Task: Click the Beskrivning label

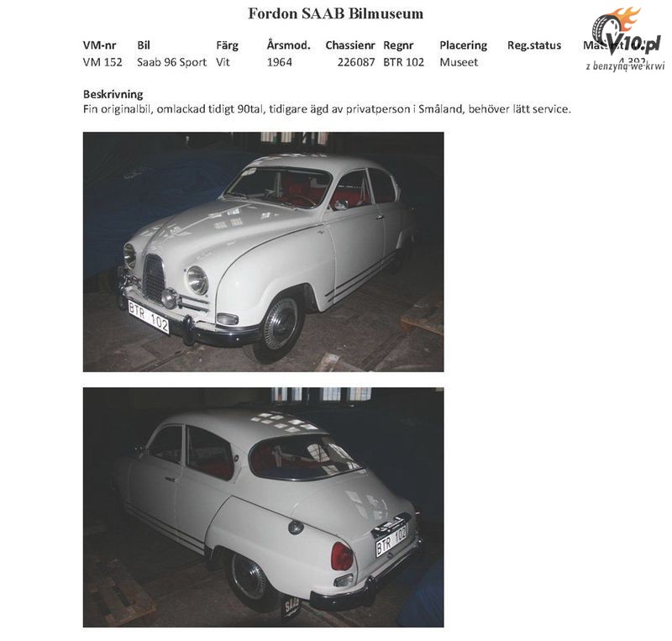Action: [113, 94]
